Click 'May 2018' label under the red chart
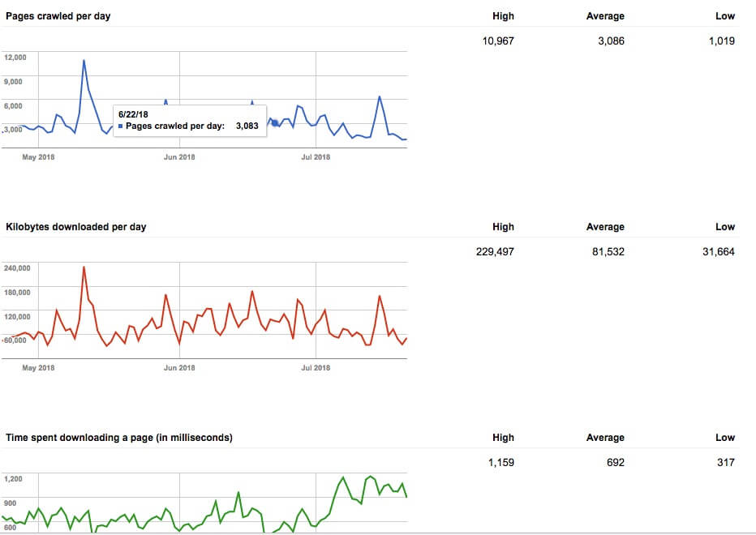The image size is (756, 535). 38,367
